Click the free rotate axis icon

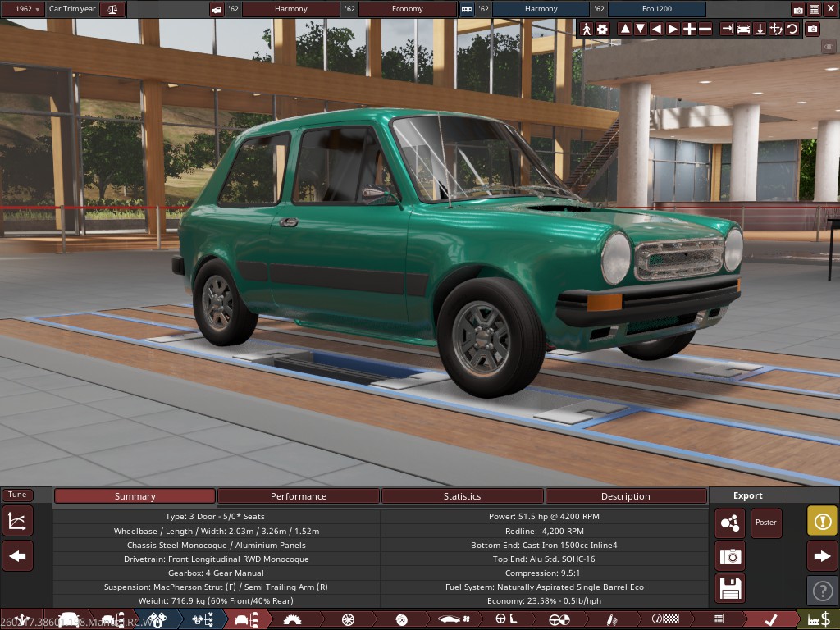776,29
